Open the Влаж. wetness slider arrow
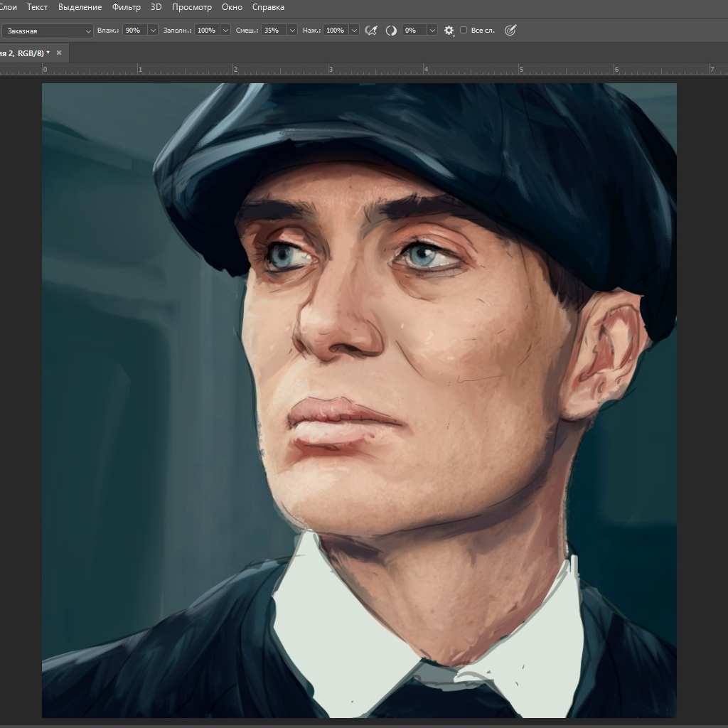The height and width of the screenshot is (728, 728). pos(153,30)
